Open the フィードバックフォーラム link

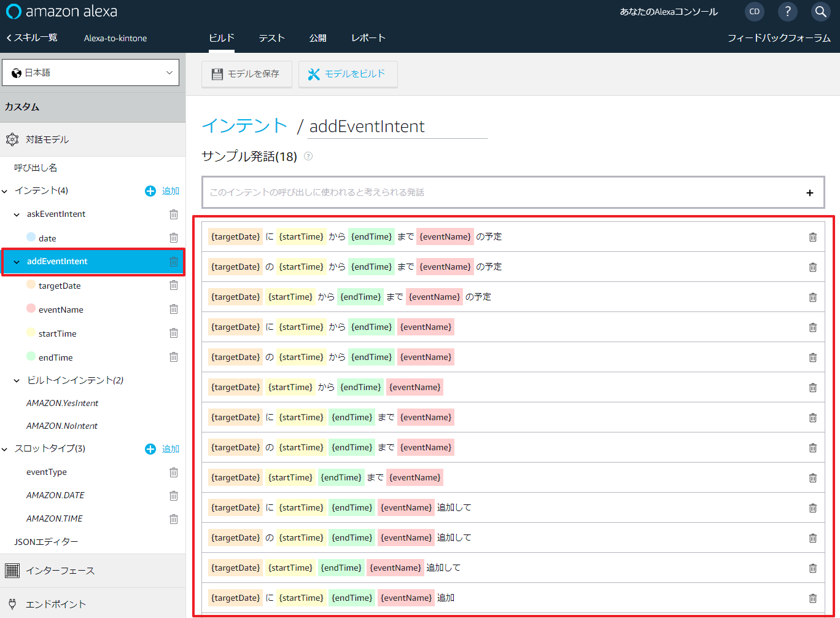click(x=779, y=38)
